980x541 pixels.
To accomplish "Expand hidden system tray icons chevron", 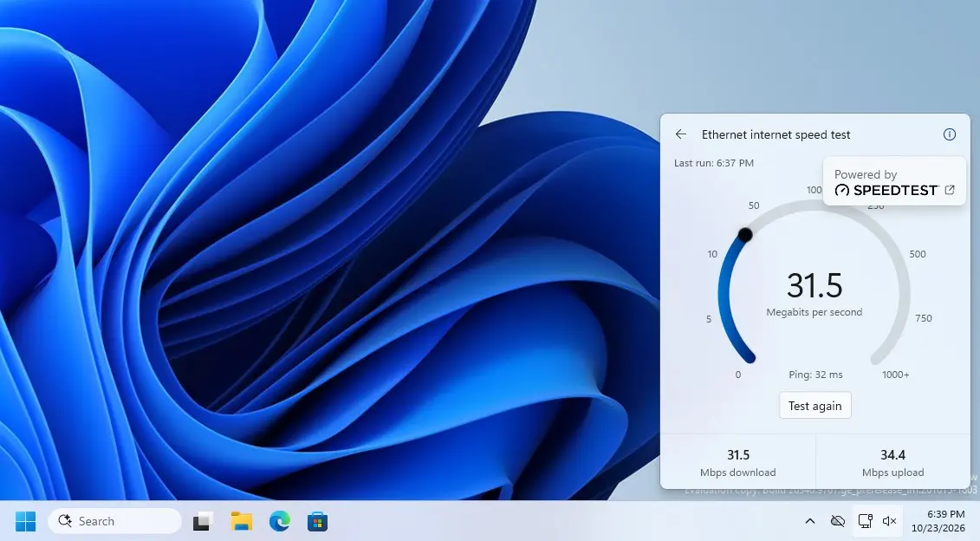I will pyautogui.click(x=809, y=521).
